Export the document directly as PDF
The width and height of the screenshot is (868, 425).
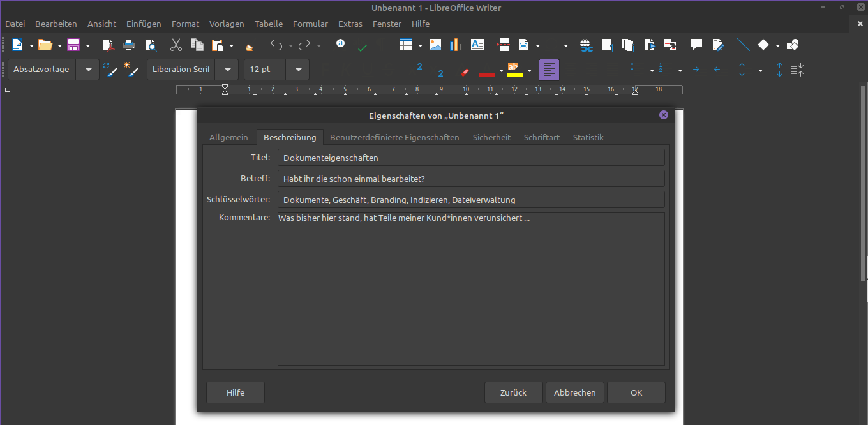(108, 45)
